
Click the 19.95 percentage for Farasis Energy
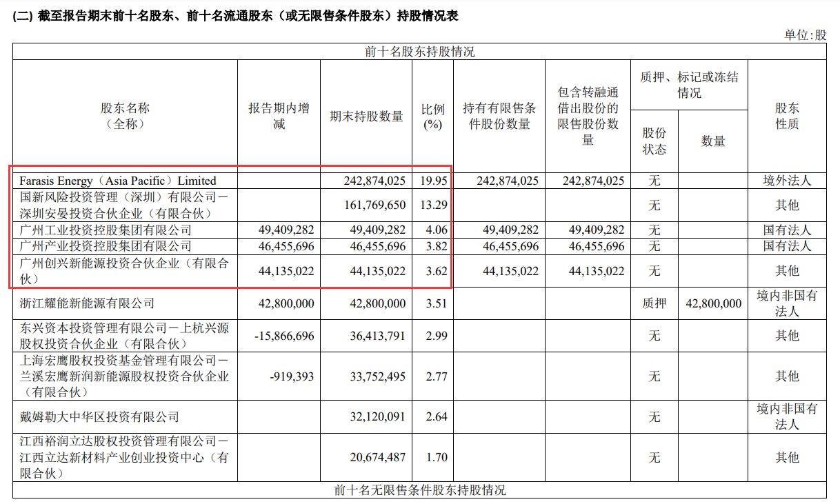pos(433,181)
